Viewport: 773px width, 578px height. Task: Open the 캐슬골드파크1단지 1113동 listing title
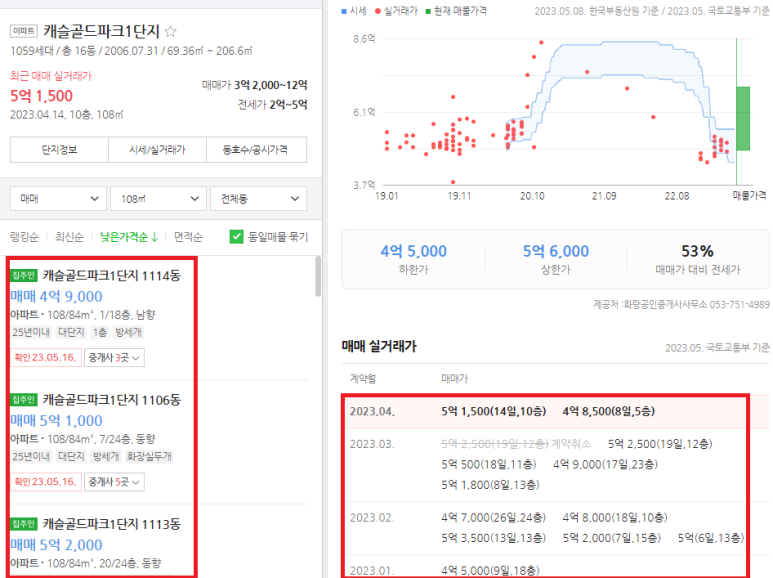point(111,524)
